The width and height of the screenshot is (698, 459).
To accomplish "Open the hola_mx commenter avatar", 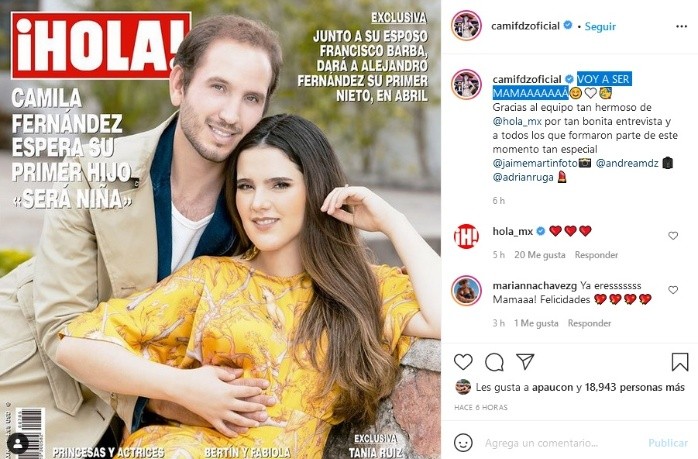I will click(x=466, y=236).
